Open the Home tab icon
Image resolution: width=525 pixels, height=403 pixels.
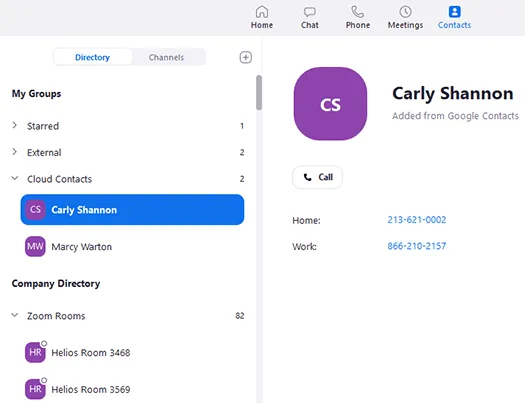[262, 12]
